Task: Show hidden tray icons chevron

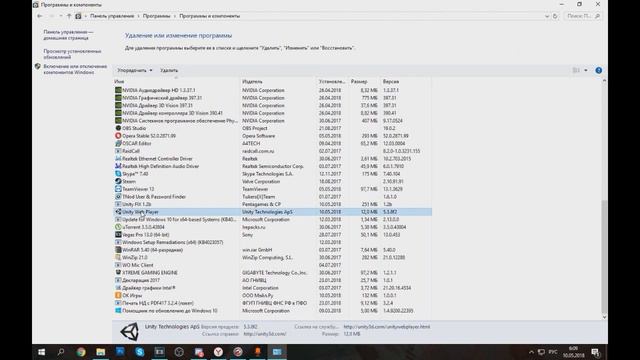Action: click(x=531, y=352)
